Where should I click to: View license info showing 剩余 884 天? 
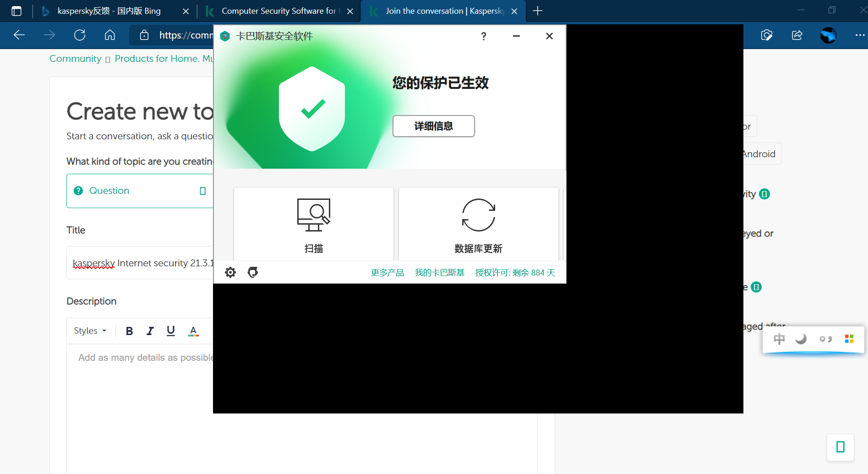515,273
